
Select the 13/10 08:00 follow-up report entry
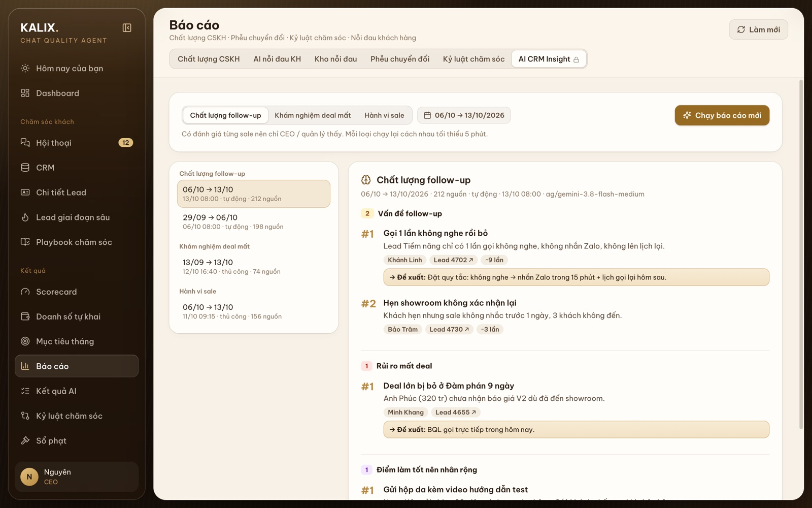254,194
